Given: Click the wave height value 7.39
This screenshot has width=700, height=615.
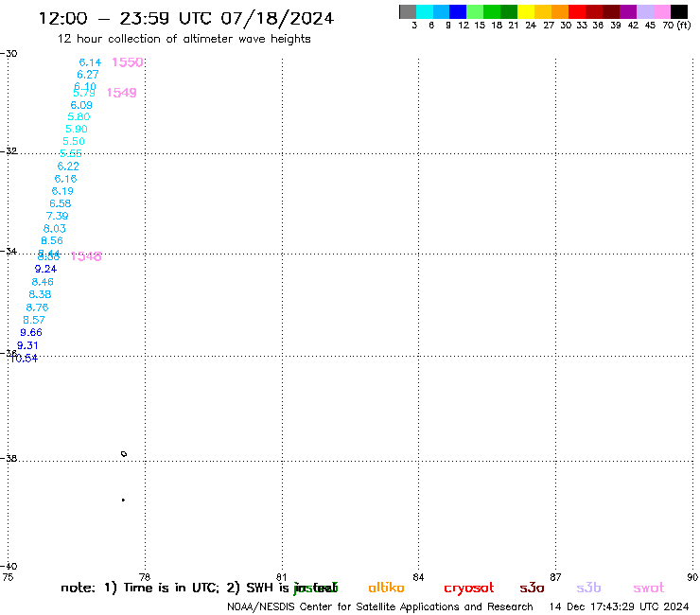Looking at the screenshot, I should pyautogui.click(x=57, y=216).
